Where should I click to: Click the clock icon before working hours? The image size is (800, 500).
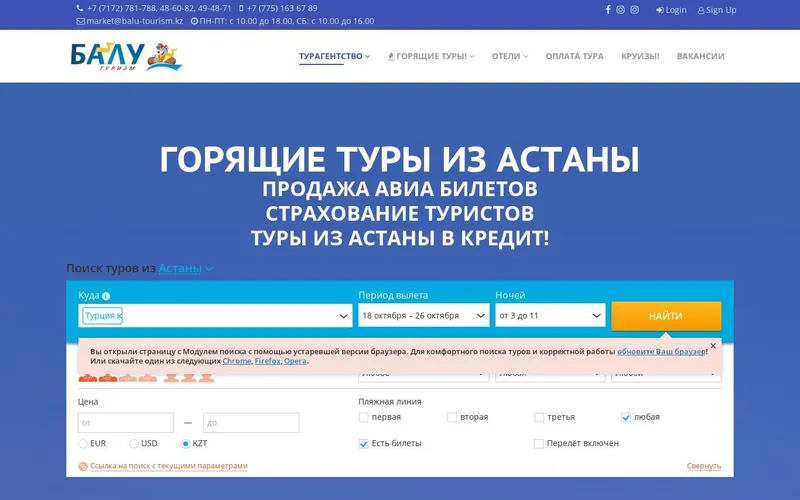[194, 21]
